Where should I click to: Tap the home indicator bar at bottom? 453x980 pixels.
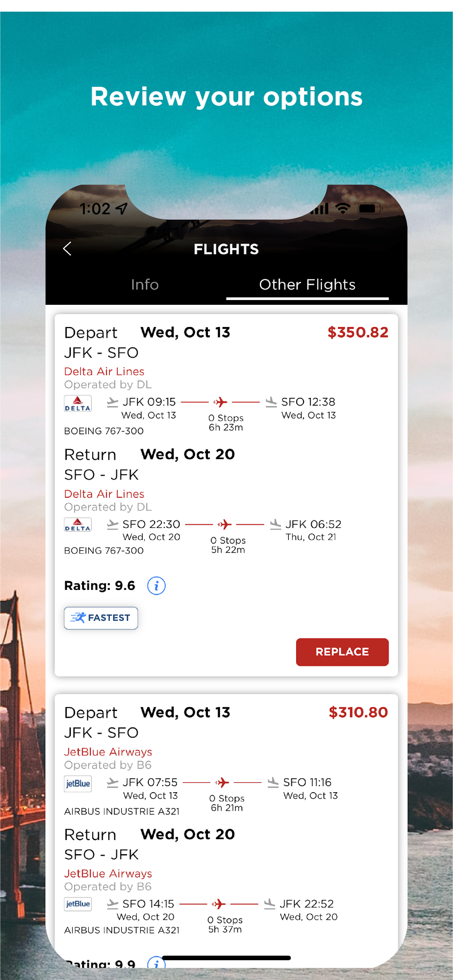(x=226, y=957)
